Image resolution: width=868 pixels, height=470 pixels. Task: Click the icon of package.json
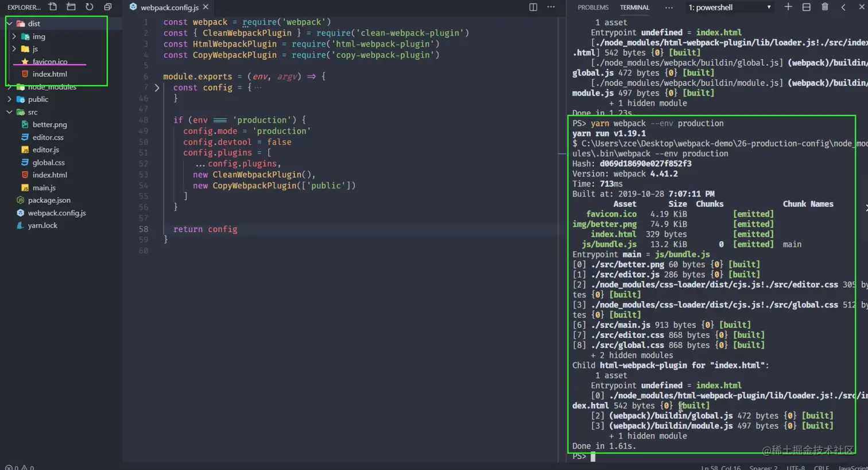click(x=21, y=201)
